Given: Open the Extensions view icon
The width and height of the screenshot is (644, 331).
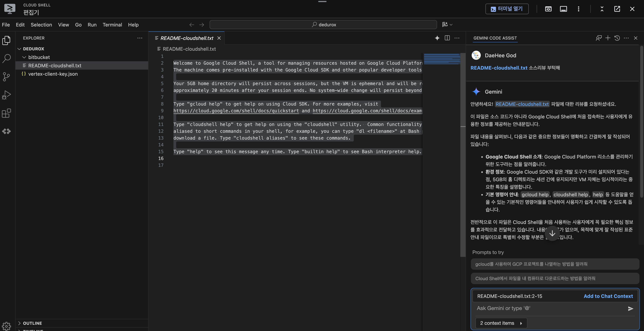Looking at the screenshot, I should pyautogui.click(x=6, y=113).
